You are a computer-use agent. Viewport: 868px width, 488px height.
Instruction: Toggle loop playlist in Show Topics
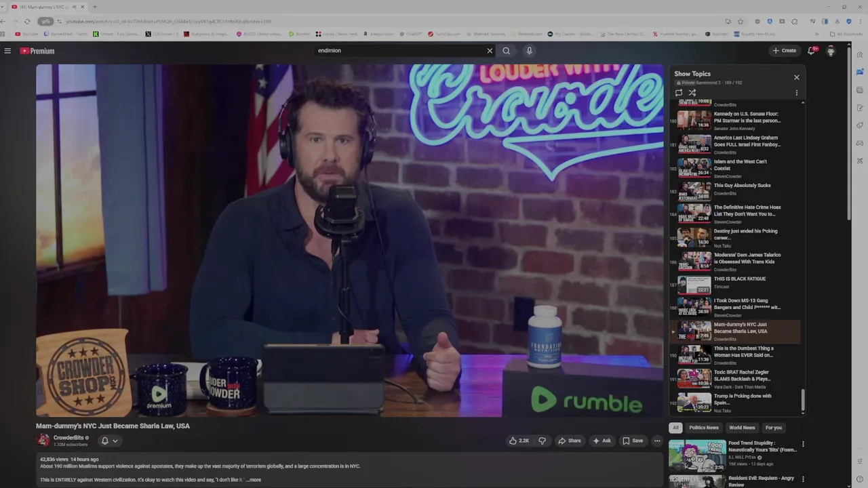[679, 93]
